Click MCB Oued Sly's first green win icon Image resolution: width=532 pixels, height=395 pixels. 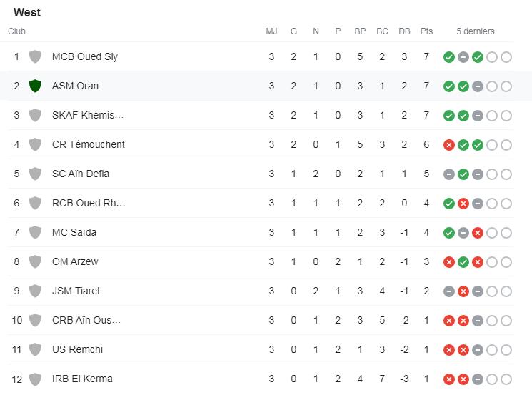pos(448,57)
